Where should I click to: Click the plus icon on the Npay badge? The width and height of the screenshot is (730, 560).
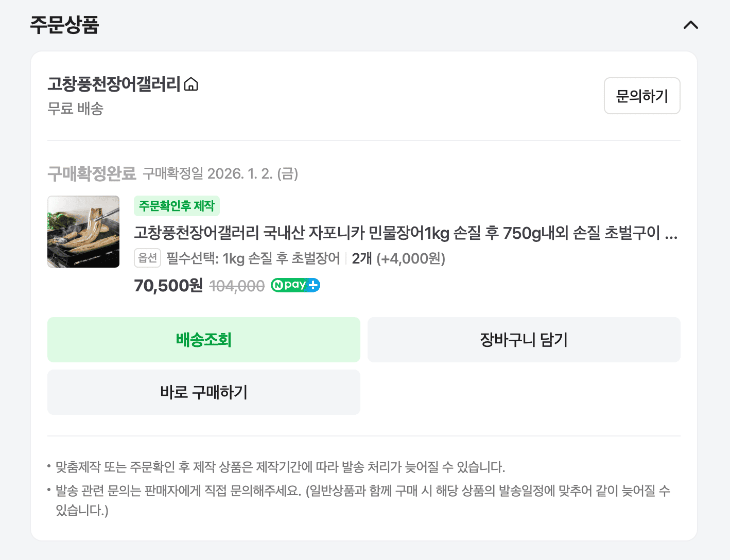(313, 285)
